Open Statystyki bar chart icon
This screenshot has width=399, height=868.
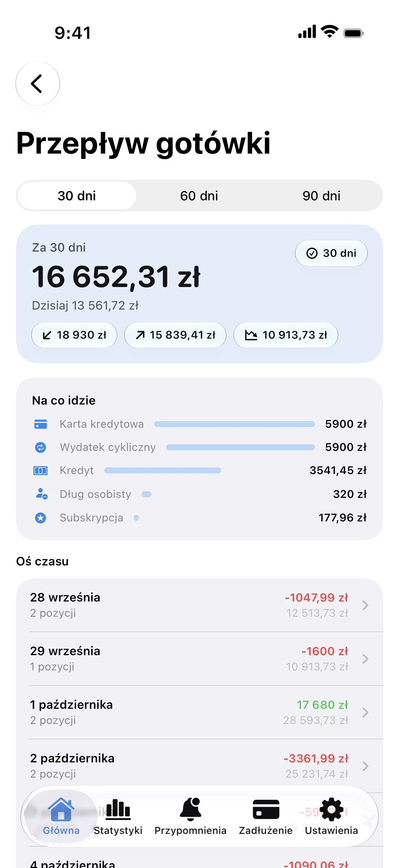[x=118, y=809]
